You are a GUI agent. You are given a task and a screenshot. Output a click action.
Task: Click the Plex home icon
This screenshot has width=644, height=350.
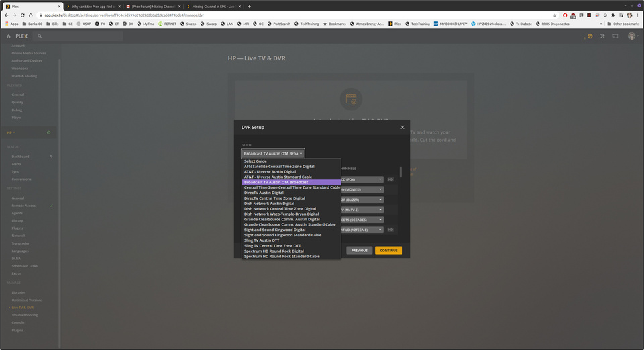(x=9, y=36)
